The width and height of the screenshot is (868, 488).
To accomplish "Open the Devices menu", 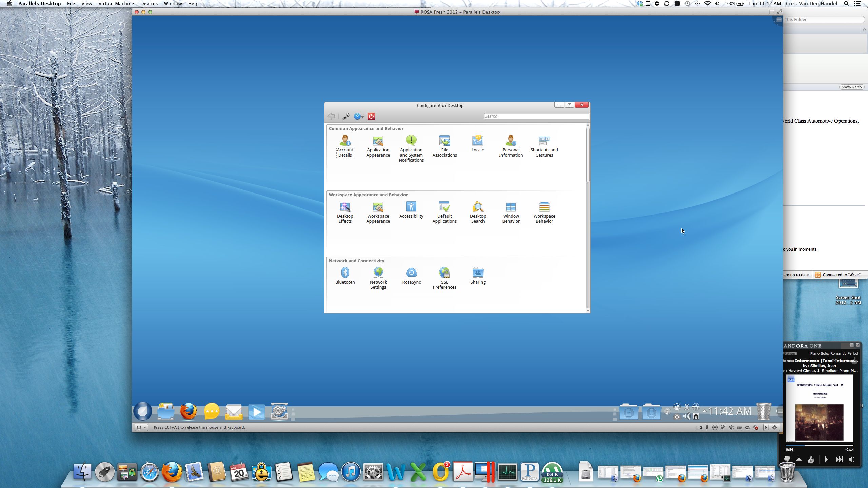I will point(149,4).
